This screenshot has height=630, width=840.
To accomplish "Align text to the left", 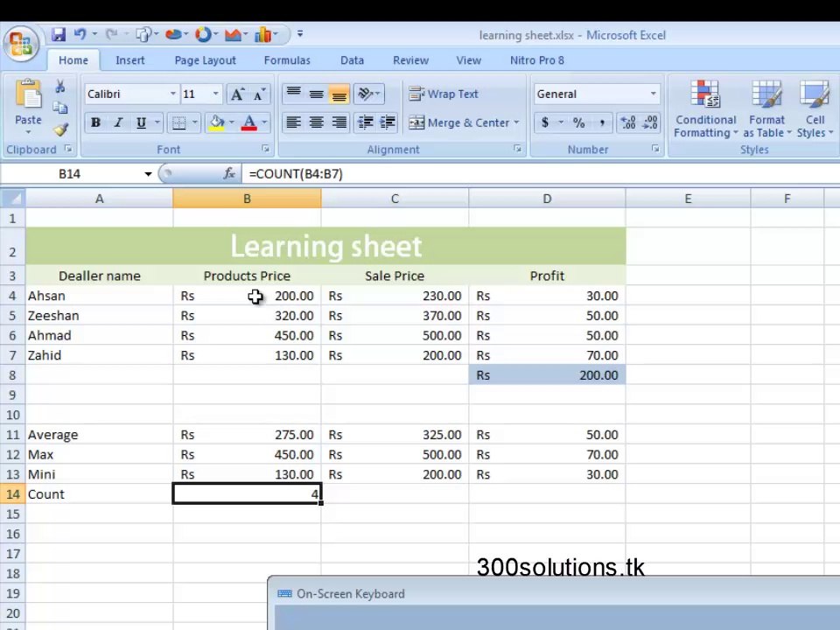I will click(294, 122).
